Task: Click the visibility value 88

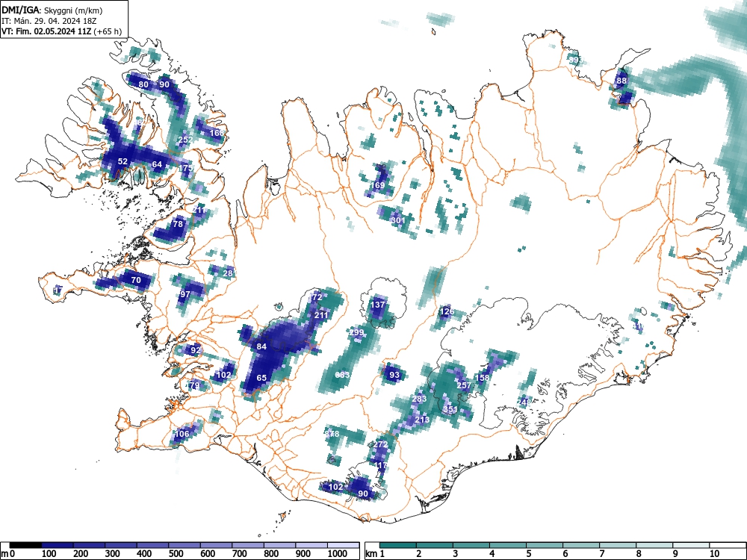Action: tap(622, 81)
